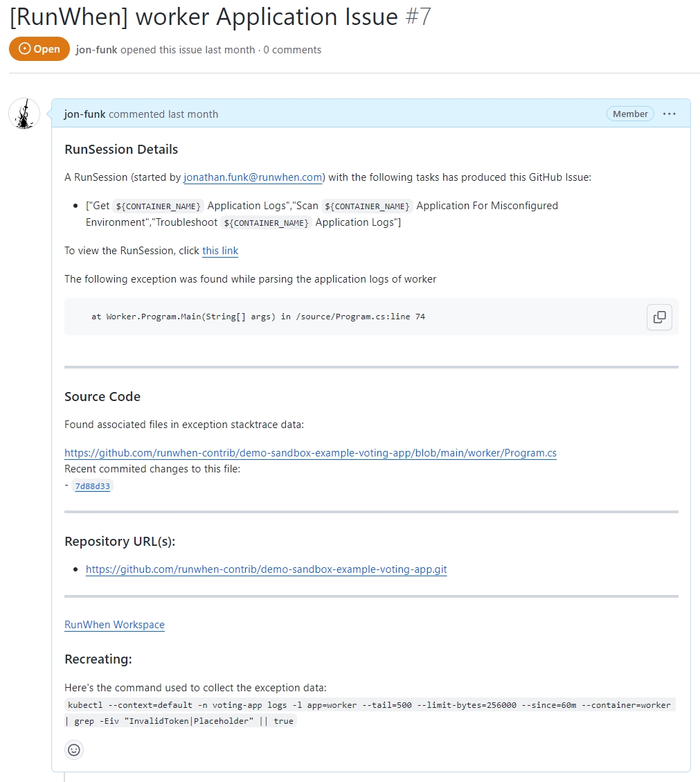Image resolution: width=700 pixels, height=782 pixels.
Task: Open the comment's three-dot options menu
Action: (669, 114)
